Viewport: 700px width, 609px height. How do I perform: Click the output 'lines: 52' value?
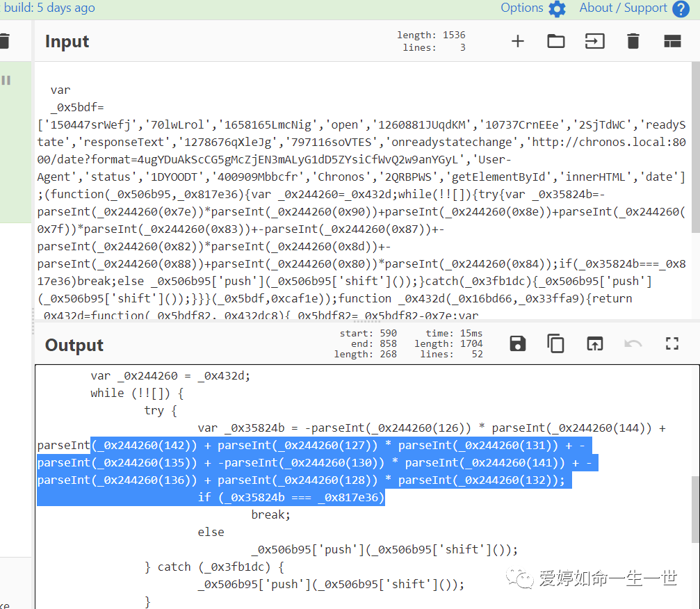coord(478,354)
